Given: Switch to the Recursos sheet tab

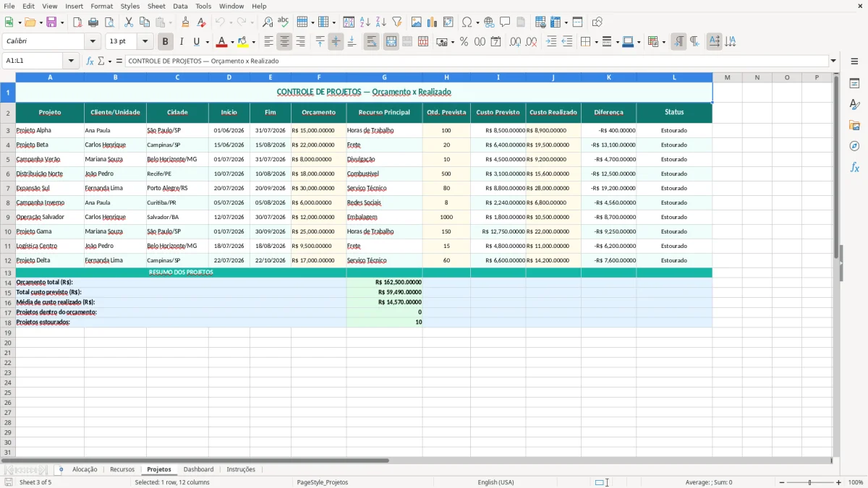Looking at the screenshot, I should 122,470.
